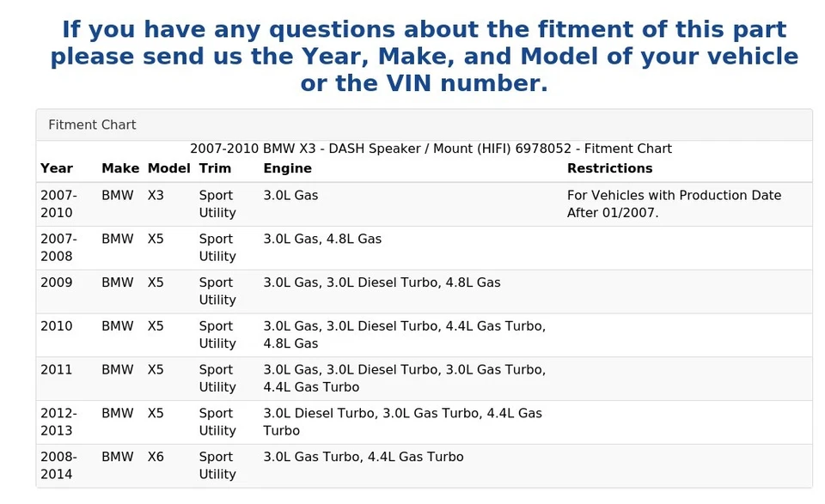
Task: Select the 2007-2010 year cell
Action: click(58, 203)
